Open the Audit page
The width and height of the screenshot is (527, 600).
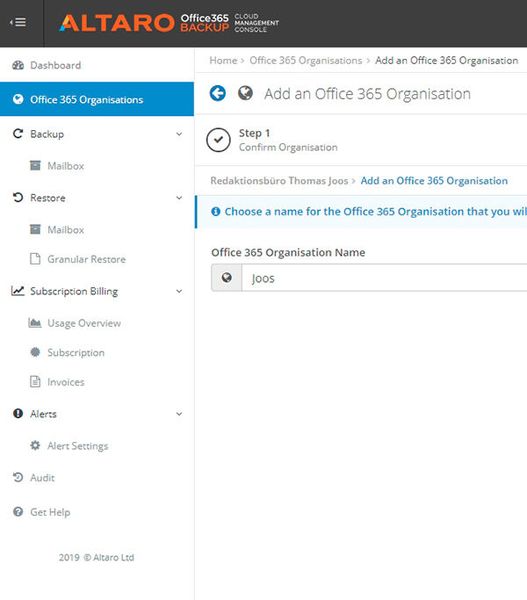[42, 478]
